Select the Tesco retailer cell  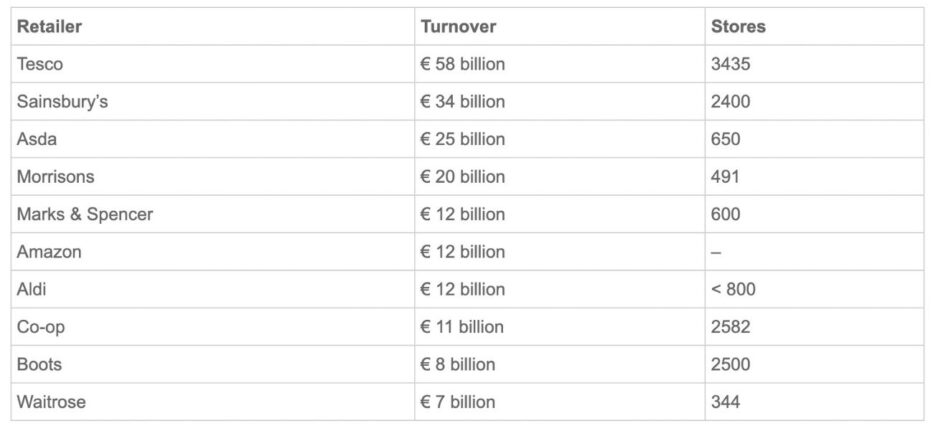click(x=40, y=64)
